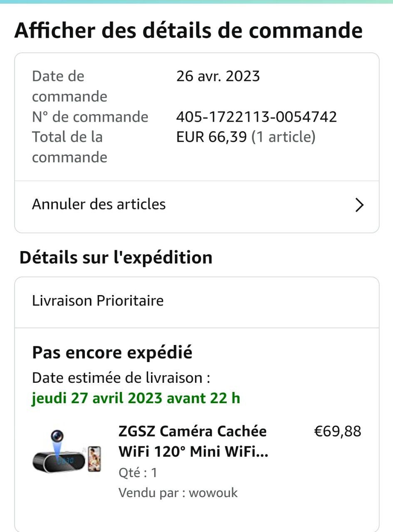
Task: Tap the green estimated delivery date text
Action: (x=136, y=398)
